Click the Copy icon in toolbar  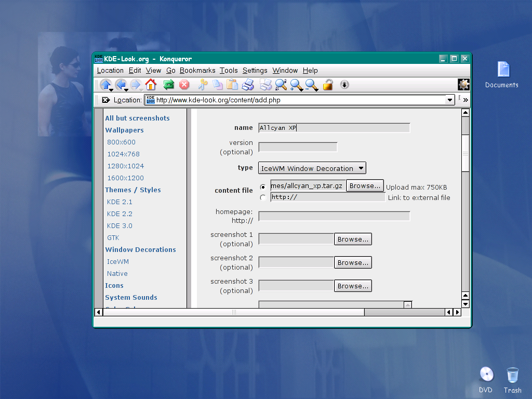(218, 85)
